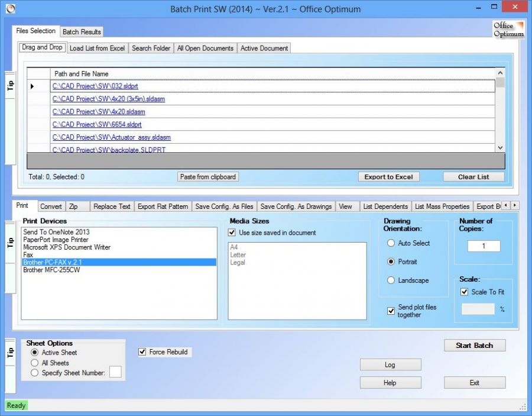This screenshot has width=532, height=416.
Task: Open the Tip side panel beside Print Devices
Action: coord(10,241)
